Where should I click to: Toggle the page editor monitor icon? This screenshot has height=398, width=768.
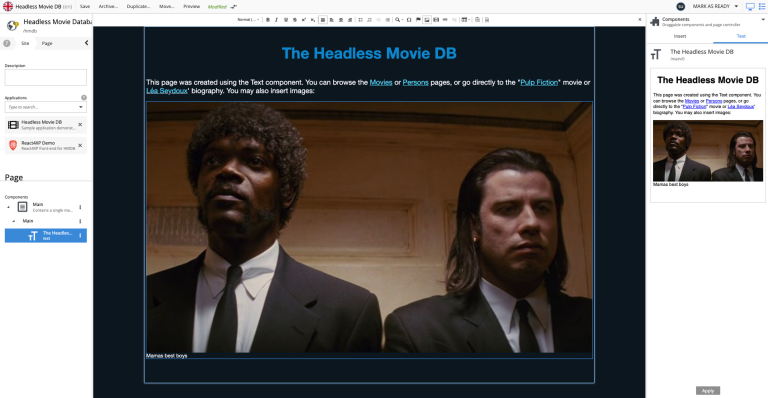[x=750, y=6]
